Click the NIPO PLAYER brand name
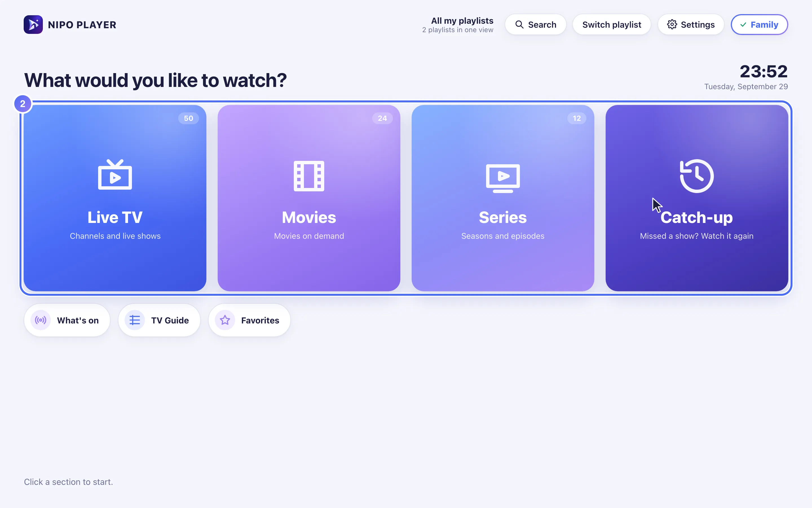The image size is (812, 508). pos(82,25)
